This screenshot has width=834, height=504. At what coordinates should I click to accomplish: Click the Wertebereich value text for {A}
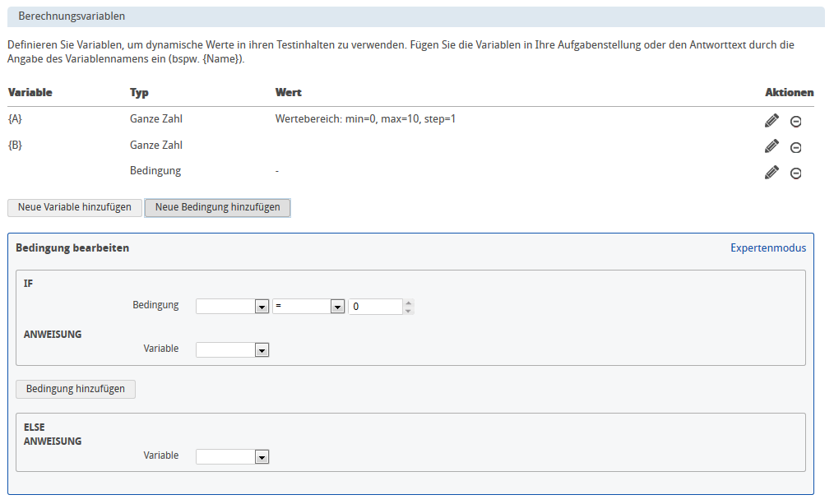click(x=365, y=119)
